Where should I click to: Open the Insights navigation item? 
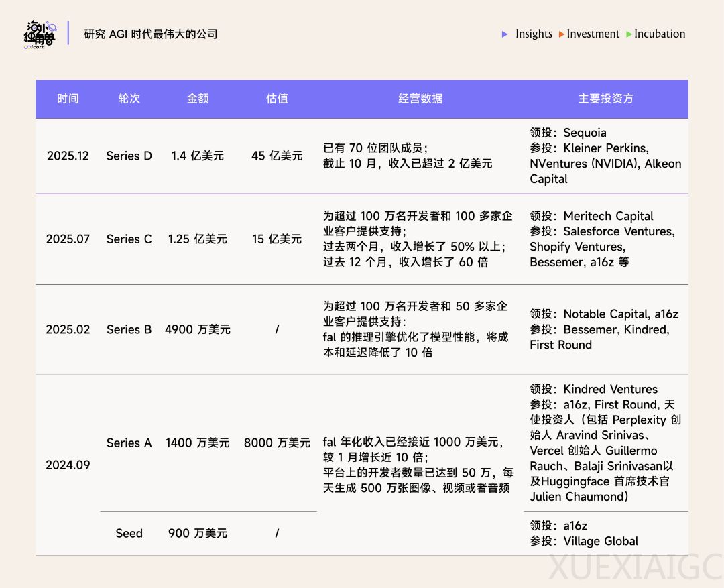coord(534,34)
